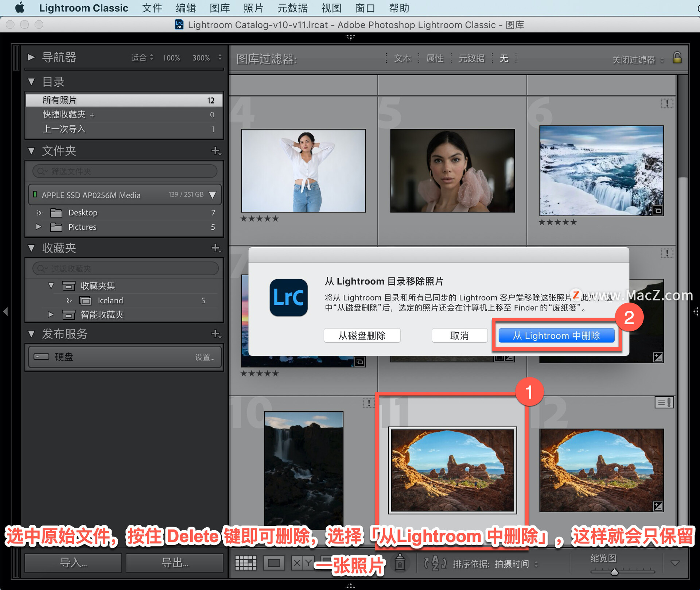Click 设置 next to 硬盘 publish service
The width and height of the screenshot is (700, 590).
pos(205,357)
